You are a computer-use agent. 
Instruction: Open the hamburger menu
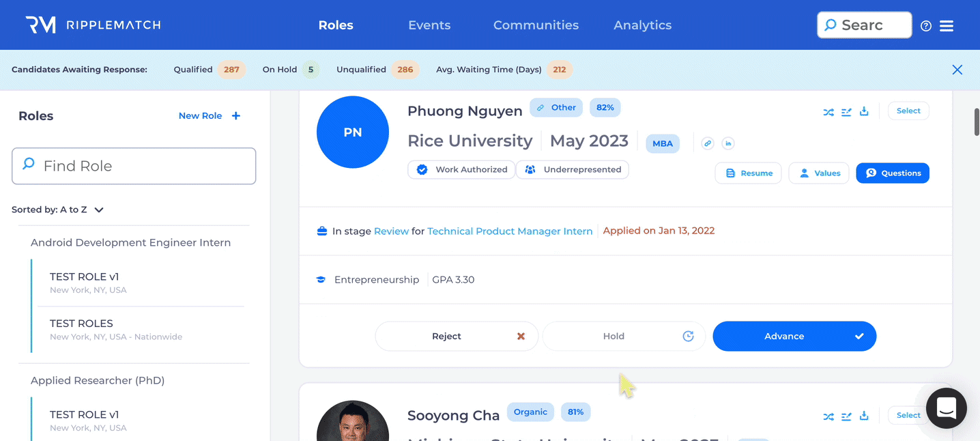coord(947,25)
